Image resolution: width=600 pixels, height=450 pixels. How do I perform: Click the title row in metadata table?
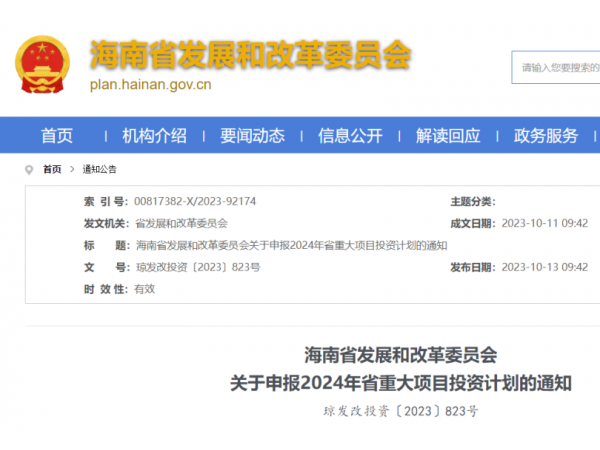[290, 245]
